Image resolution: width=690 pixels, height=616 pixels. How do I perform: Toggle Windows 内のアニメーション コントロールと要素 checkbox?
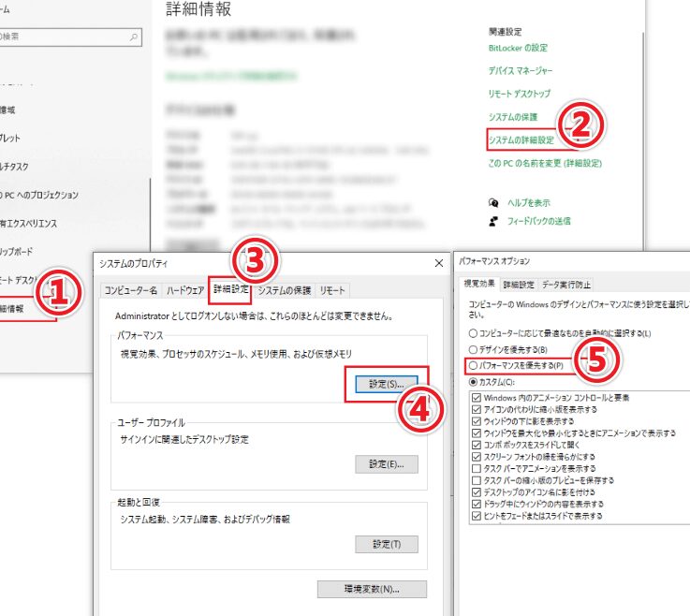(x=477, y=398)
